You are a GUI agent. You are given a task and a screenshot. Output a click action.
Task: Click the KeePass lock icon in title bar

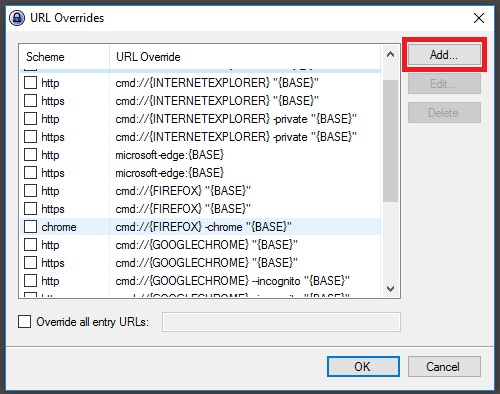(17, 18)
